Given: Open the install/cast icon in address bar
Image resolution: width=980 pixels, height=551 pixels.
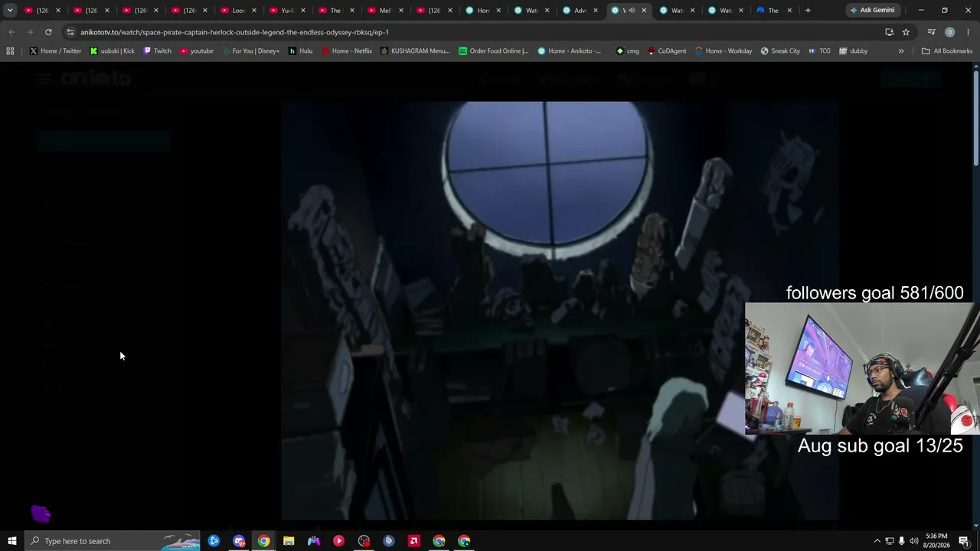Looking at the screenshot, I should click(x=889, y=32).
